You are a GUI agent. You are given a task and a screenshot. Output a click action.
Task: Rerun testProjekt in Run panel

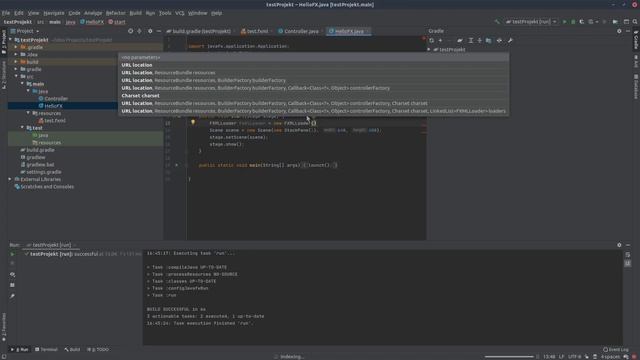point(12,254)
